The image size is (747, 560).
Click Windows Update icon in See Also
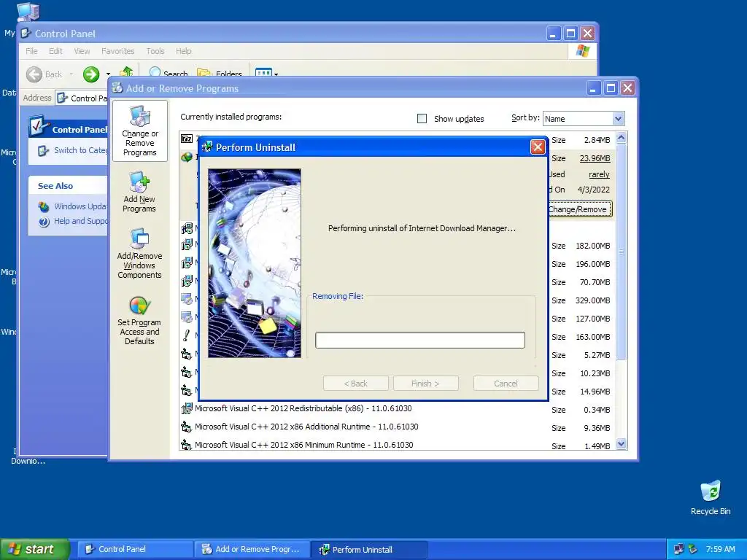click(x=44, y=206)
